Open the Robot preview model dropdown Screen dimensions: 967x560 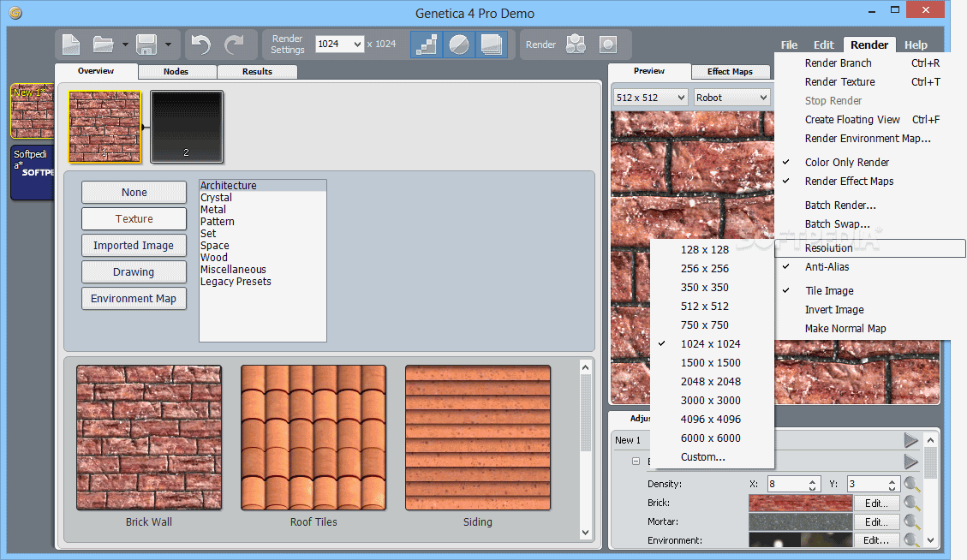[x=731, y=98]
